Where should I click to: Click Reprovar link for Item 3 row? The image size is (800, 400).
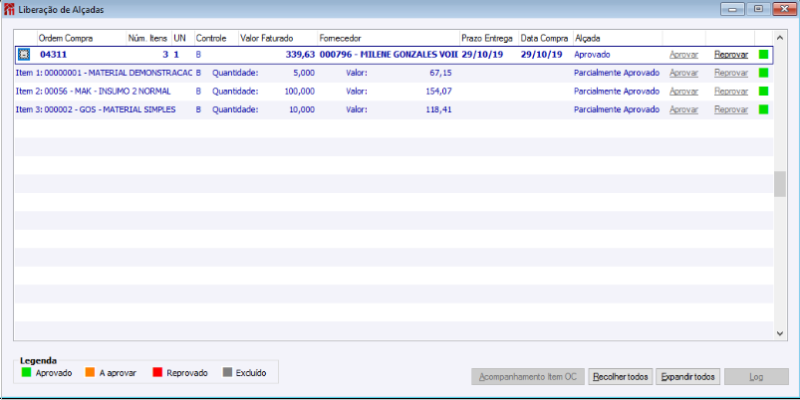(731, 110)
